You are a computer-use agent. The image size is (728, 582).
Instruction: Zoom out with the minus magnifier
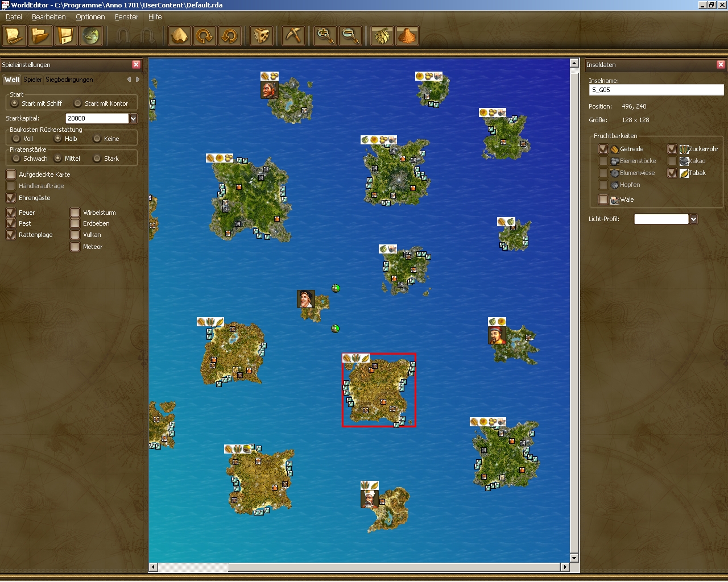click(x=350, y=36)
